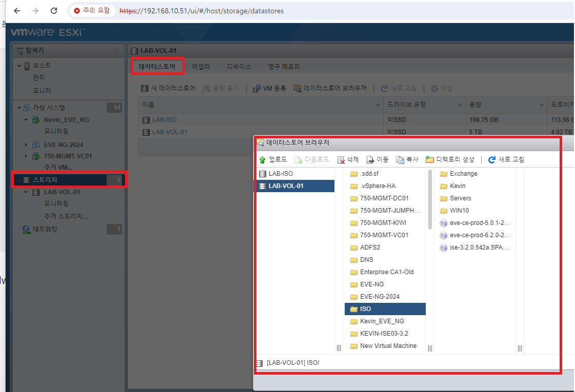Collapse the Kevin_EVE_NG tree node
Image resolution: width=575 pixels, height=392 pixels.
[x=26, y=120]
